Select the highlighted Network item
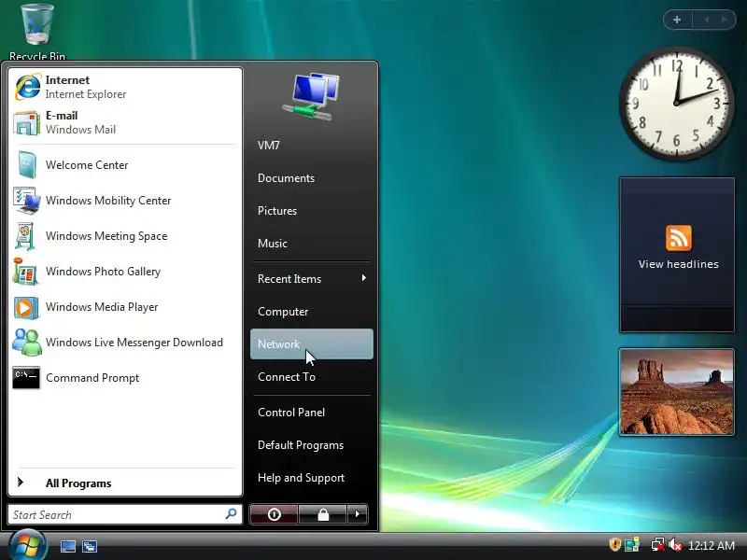The height and width of the screenshot is (560, 747). (312, 343)
